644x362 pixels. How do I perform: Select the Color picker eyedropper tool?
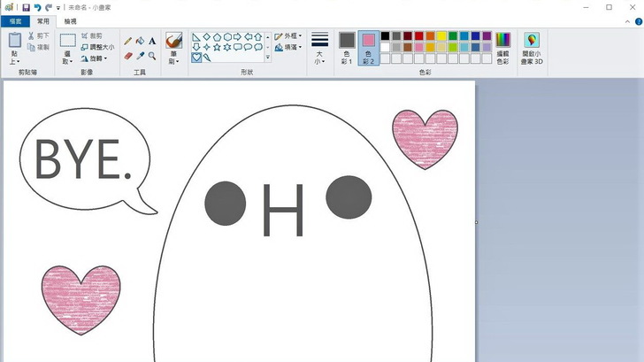click(140, 56)
